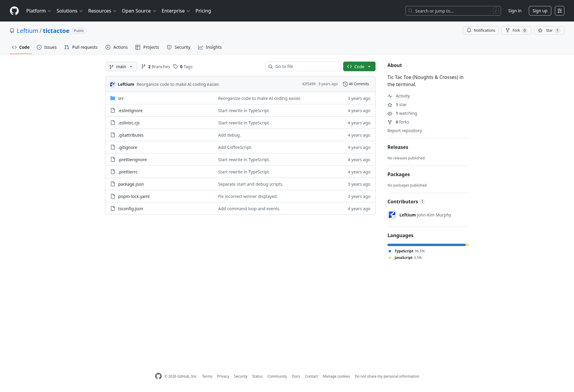Expand the Solutions menu

click(70, 11)
